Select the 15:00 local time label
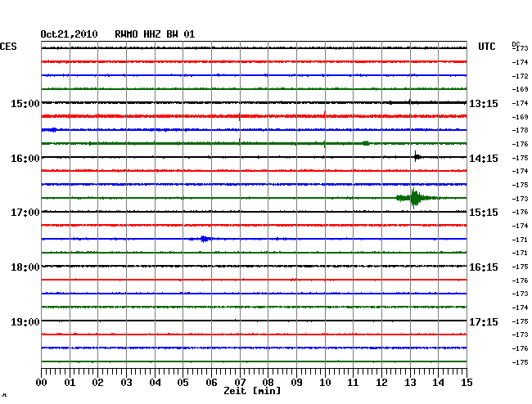The width and height of the screenshot is (532, 404). coord(25,103)
